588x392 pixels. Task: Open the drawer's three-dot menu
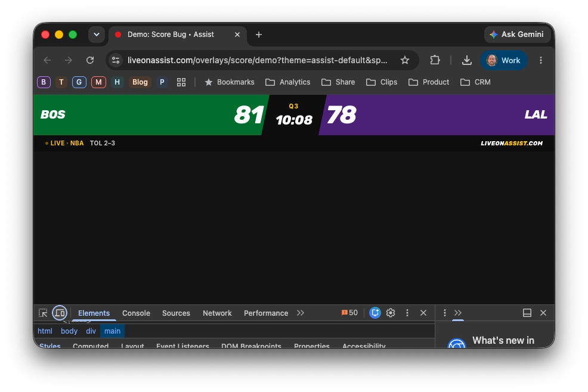[445, 313]
